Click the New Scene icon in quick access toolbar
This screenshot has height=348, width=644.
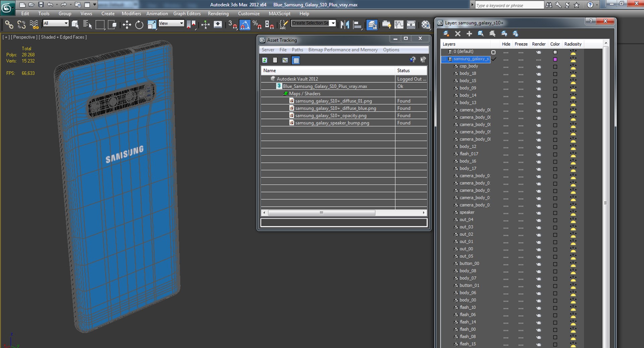point(22,5)
